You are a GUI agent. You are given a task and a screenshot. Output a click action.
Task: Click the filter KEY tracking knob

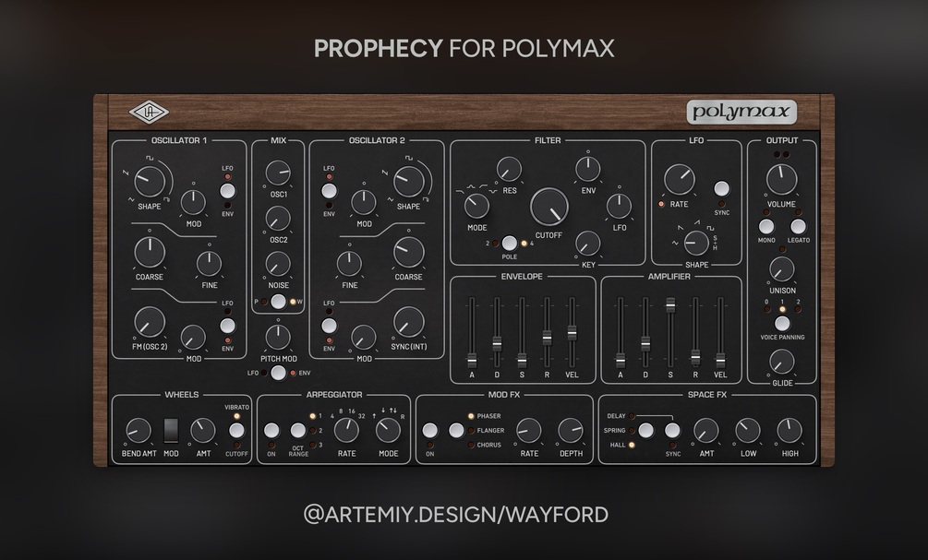pyautogui.click(x=587, y=243)
